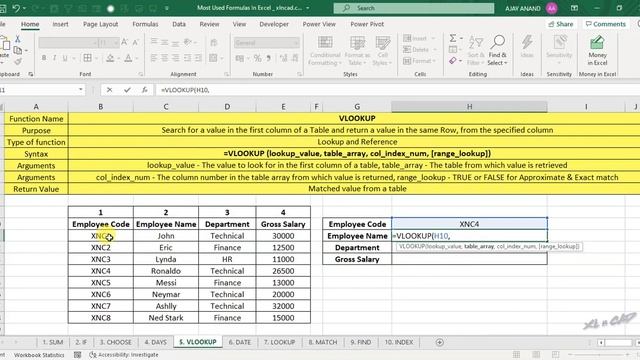The width and height of the screenshot is (640, 360).
Task: Click the Comma Style icon
Action: [269, 58]
